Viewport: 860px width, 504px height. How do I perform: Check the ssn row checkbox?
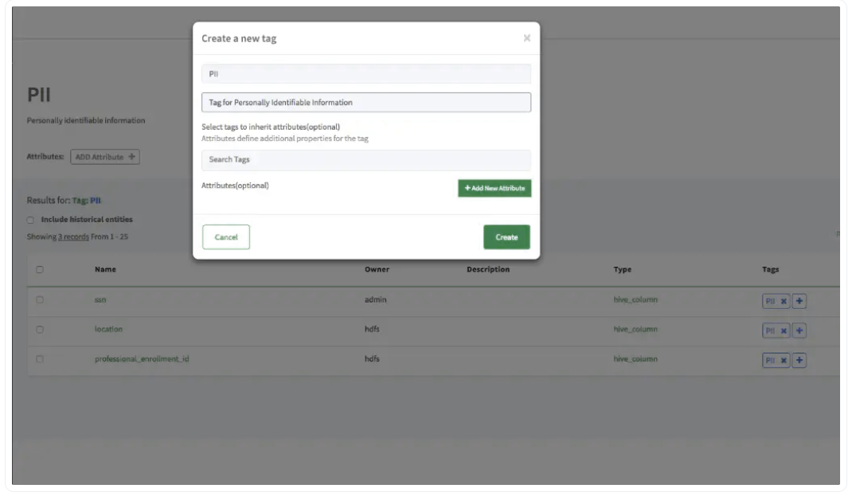39,300
